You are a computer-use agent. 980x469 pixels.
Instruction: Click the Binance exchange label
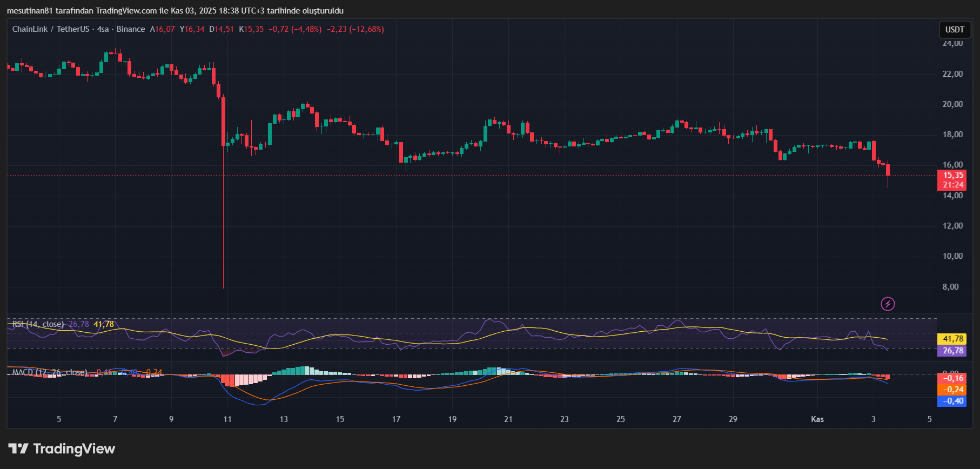[x=131, y=29]
